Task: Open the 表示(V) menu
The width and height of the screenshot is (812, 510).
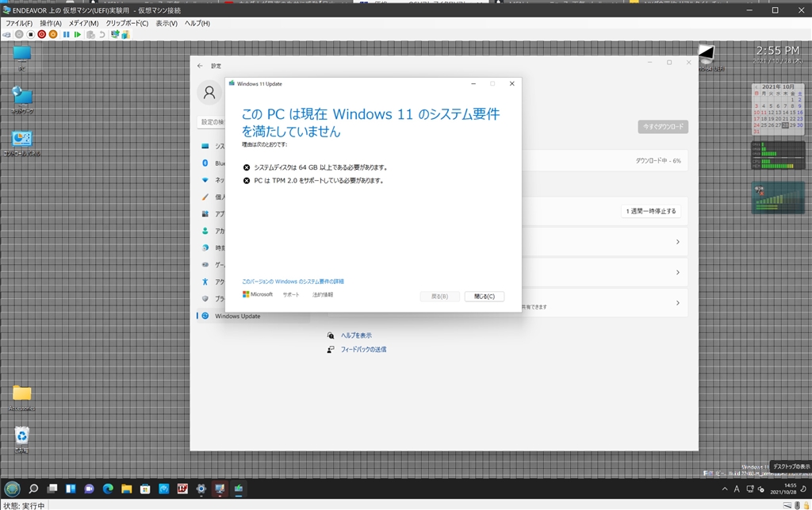Action: point(167,23)
